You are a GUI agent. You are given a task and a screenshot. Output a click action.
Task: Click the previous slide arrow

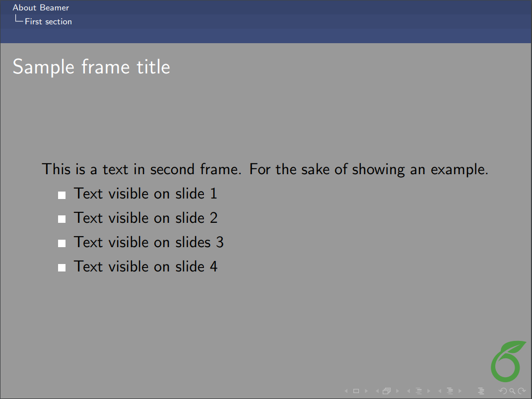pos(346,391)
